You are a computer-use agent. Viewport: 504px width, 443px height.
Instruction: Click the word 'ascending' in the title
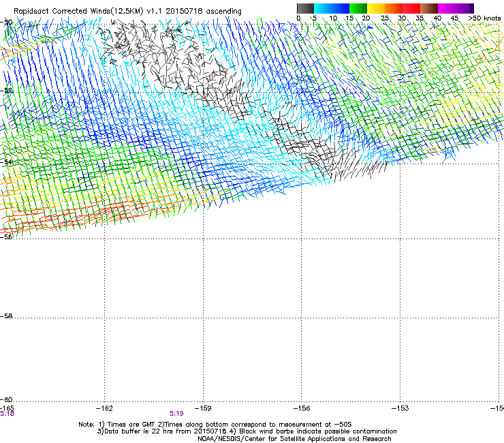tap(223, 12)
